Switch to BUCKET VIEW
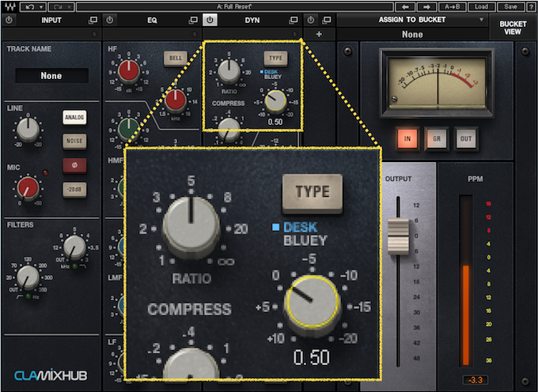This screenshot has width=538, height=392. [513, 28]
